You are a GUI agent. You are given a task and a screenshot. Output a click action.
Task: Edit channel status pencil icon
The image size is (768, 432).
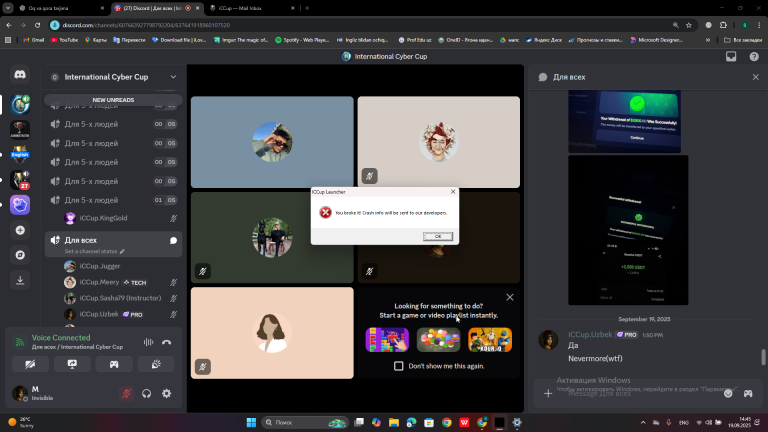(122, 251)
